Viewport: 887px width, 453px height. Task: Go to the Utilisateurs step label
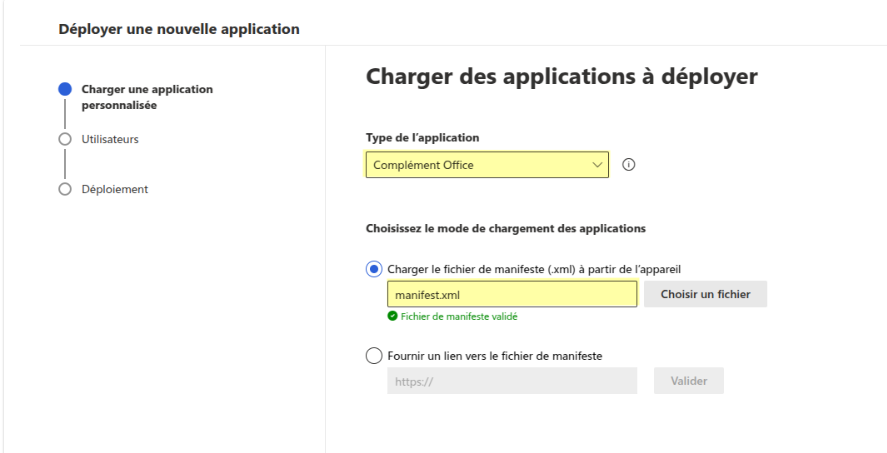tap(110, 139)
